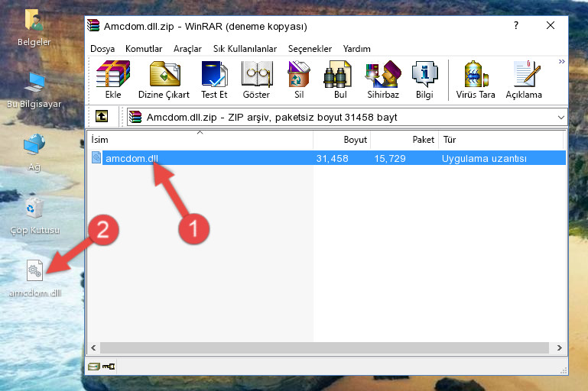Open the Sık Kullanılanlar menu
The image size is (588, 391).
245,49
